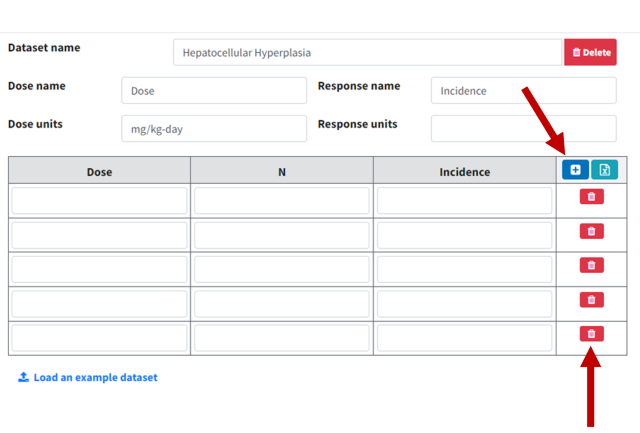
Task: Click the Response name label
Action: [x=359, y=86]
